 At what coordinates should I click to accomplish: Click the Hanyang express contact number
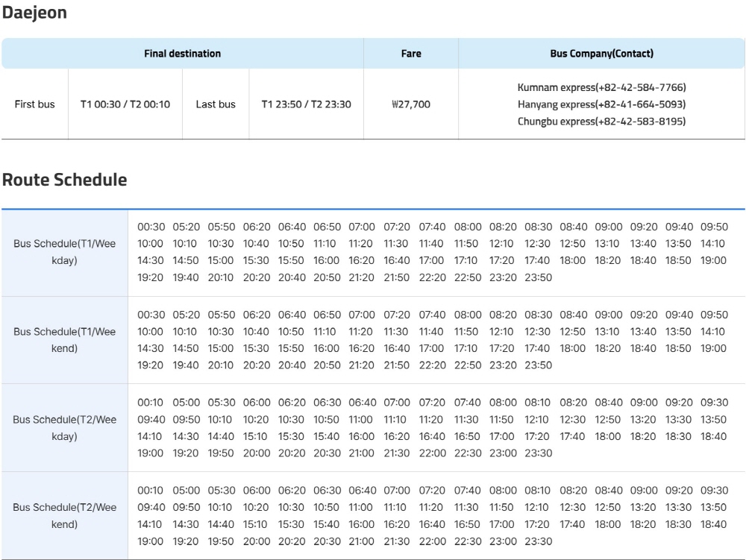[x=601, y=104]
